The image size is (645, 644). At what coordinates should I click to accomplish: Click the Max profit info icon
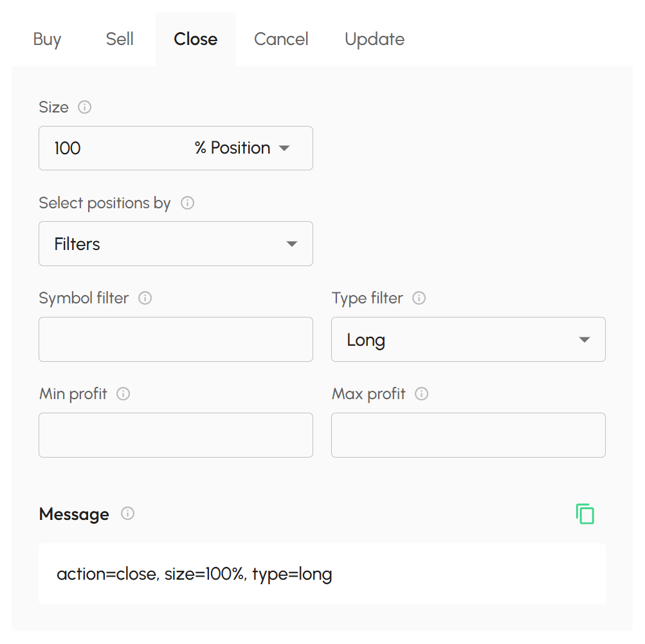click(x=422, y=394)
